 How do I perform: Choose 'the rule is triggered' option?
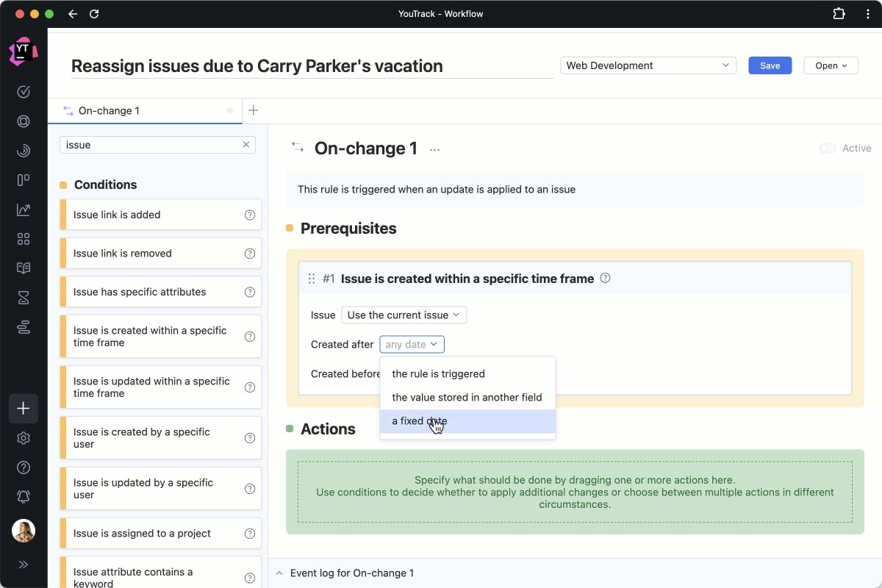pos(438,373)
